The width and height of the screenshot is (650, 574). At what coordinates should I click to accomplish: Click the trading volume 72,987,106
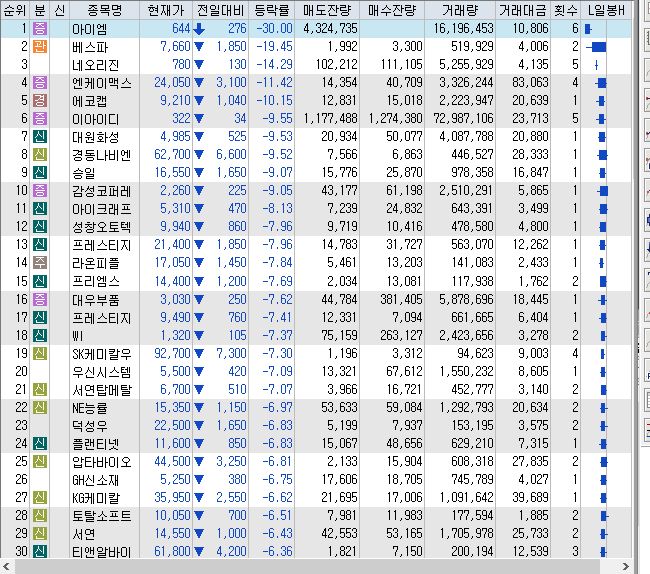[x=463, y=119]
